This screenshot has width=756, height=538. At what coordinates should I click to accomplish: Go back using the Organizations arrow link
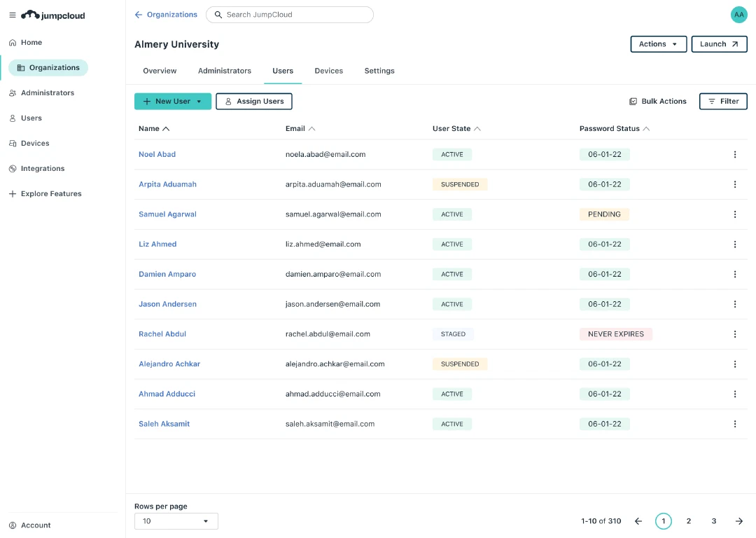pos(166,15)
